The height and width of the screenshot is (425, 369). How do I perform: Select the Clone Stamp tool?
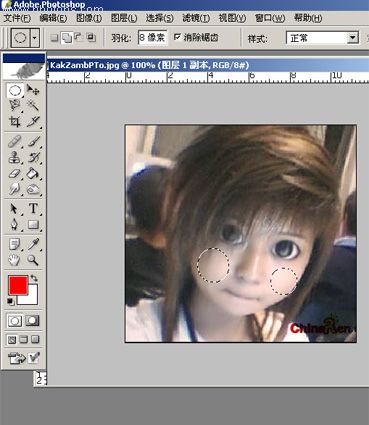pos(15,157)
